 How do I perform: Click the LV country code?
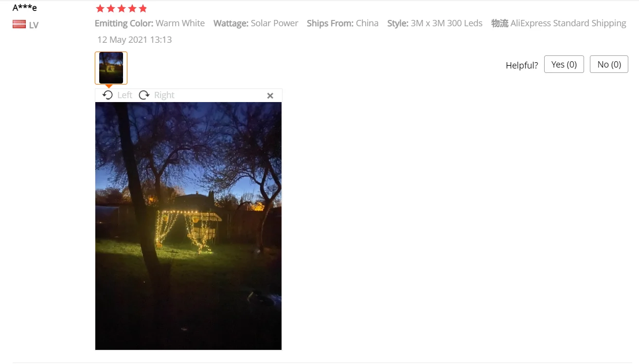pos(34,25)
